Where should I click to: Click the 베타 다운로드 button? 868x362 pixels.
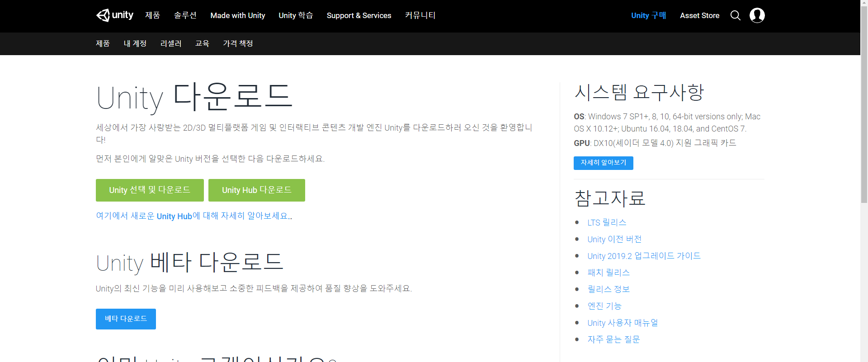(126, 319)
